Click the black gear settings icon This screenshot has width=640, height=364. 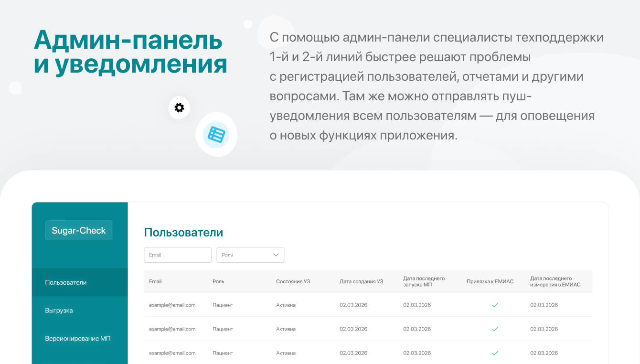click(x=179, y=108)
